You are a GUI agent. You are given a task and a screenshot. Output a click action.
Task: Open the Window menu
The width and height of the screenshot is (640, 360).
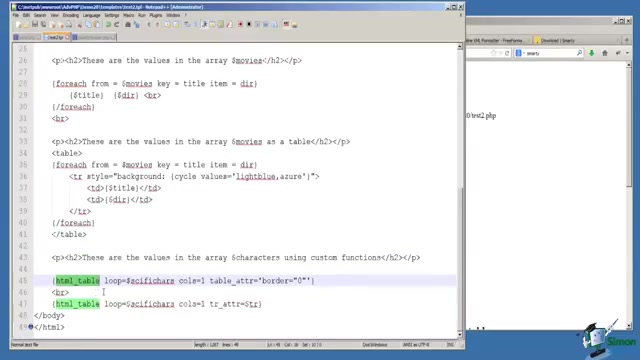pos(173,15)
